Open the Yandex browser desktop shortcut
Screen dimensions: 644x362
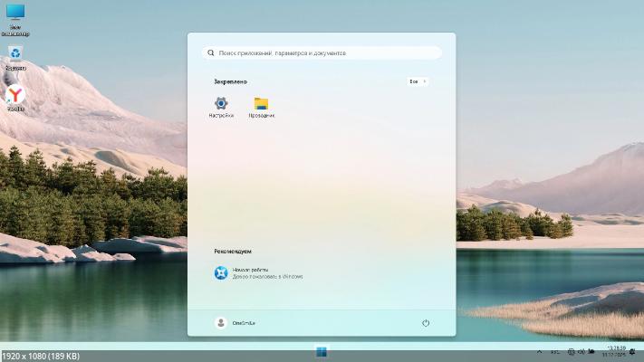click(x=15, y=97)
